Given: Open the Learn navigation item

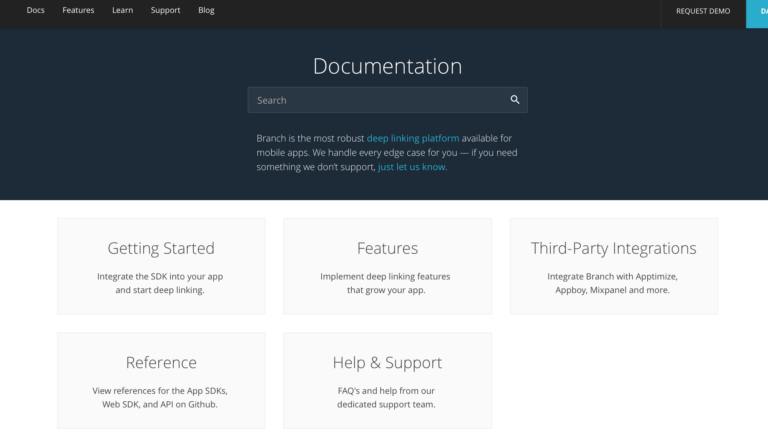Looking at the screenshot, I should [123, 11].
